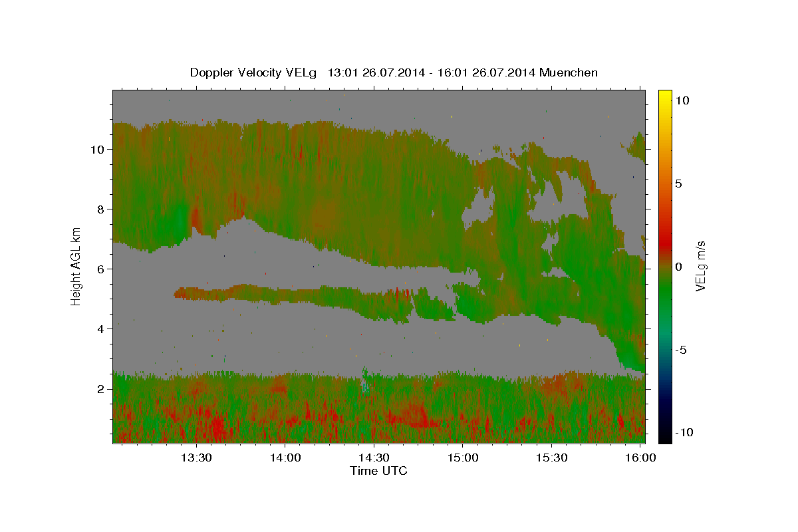Click the colorbar label '5'

[x=679, y=184]
